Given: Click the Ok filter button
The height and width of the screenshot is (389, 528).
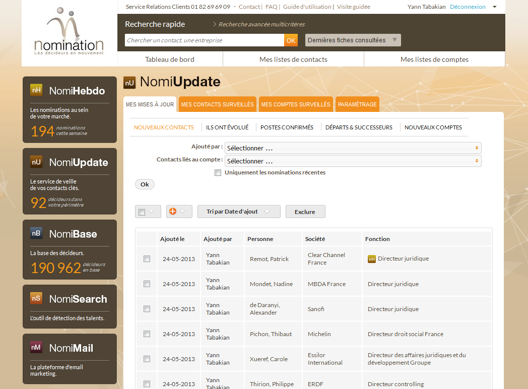Looking at the screenshot, I should point(145,184).
